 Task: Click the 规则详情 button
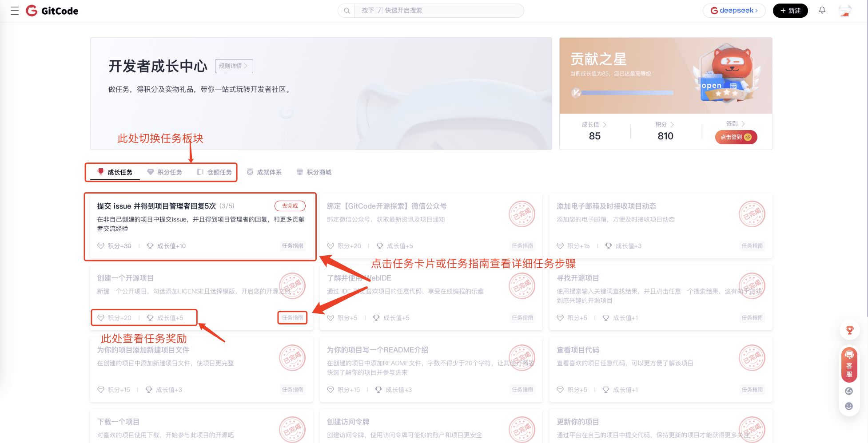pos(234,66)
